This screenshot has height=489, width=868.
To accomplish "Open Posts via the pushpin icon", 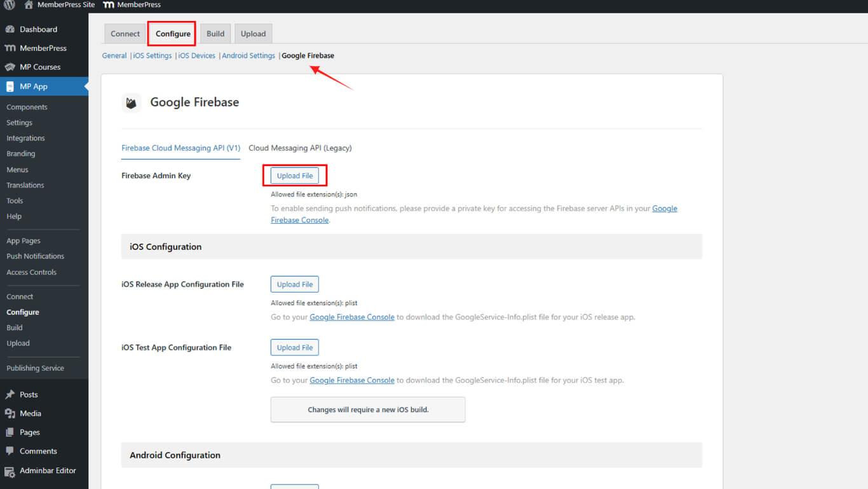I will click(x=11, y=394).
